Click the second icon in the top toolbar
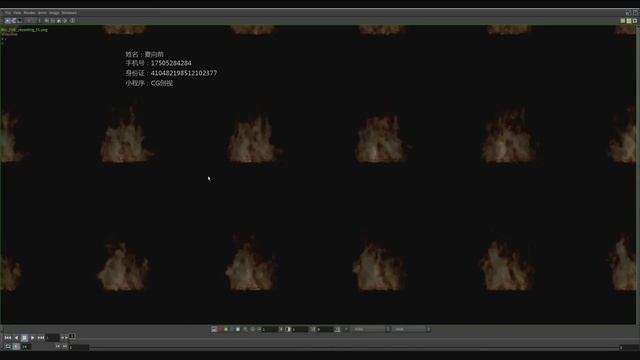Image resolution: width=640 pixels, height=360 pixels. 13,20
